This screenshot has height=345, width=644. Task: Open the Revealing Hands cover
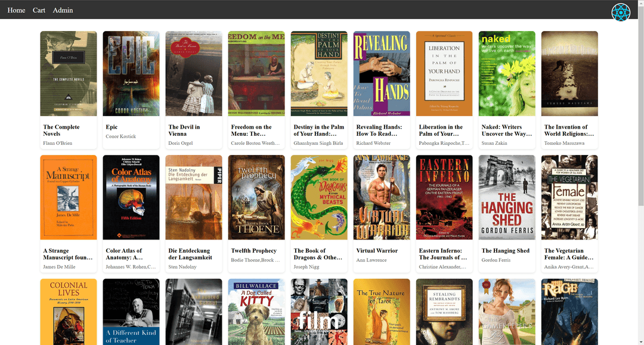pyautogui.click(x=382, y=73)
